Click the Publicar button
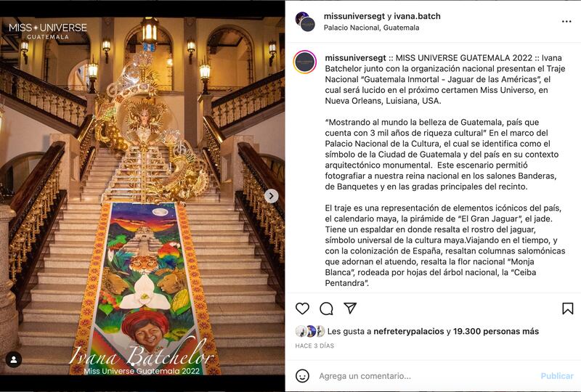Image resolution: width=581 pixels, height=392 pixels. point(557,376)
